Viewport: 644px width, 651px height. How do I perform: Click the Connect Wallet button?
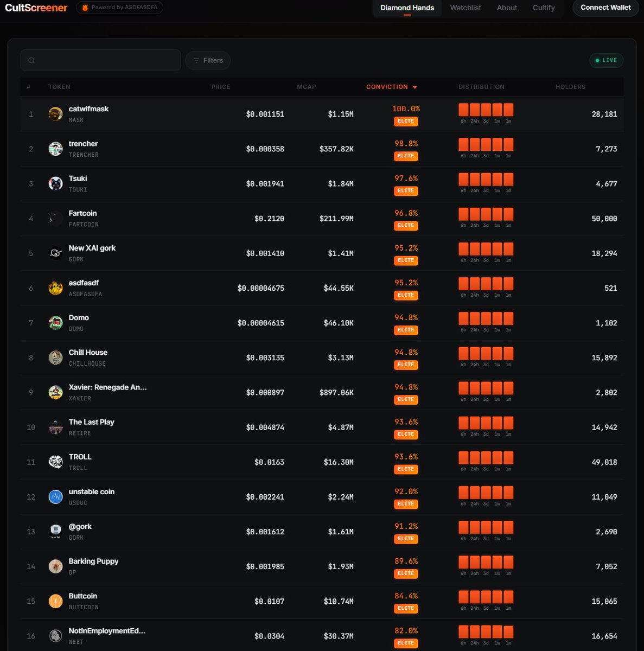click(x=605, y=8)
